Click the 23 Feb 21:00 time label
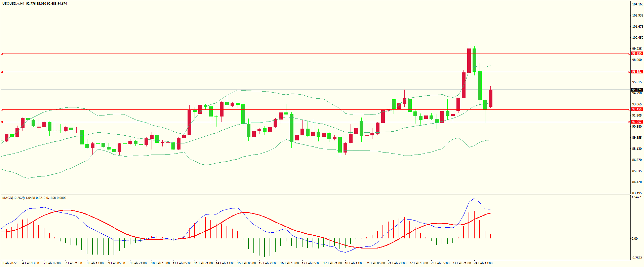 [x=461, y=263]
